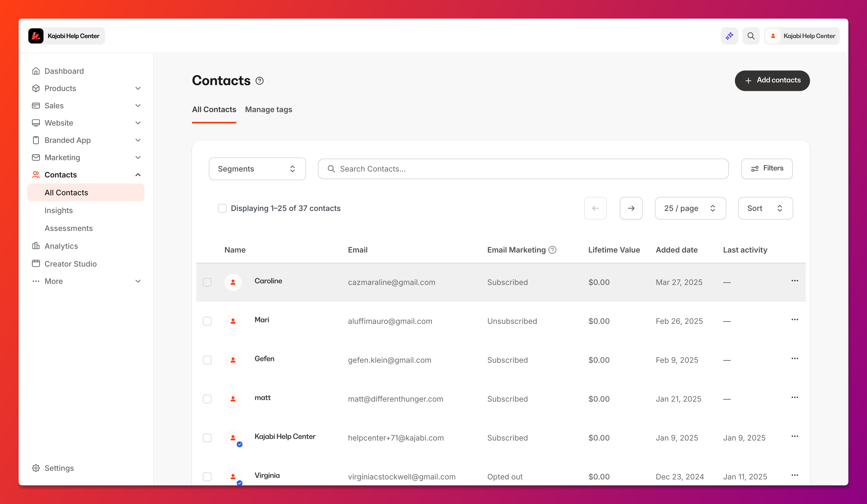Click the Dashboard home icon
The height and width of the screenshot is (504, 867).
tap(36, 71)
